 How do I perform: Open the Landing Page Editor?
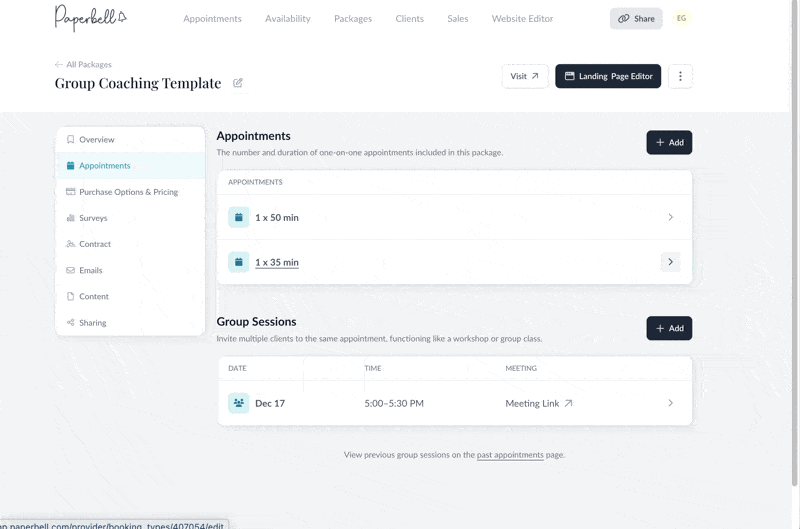(x=608, y=76)
